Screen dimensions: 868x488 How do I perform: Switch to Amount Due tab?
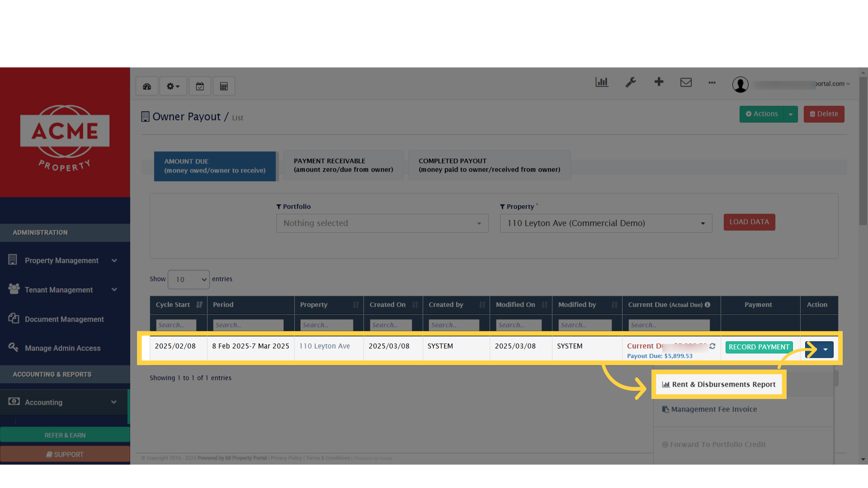[x=215, y=166]
